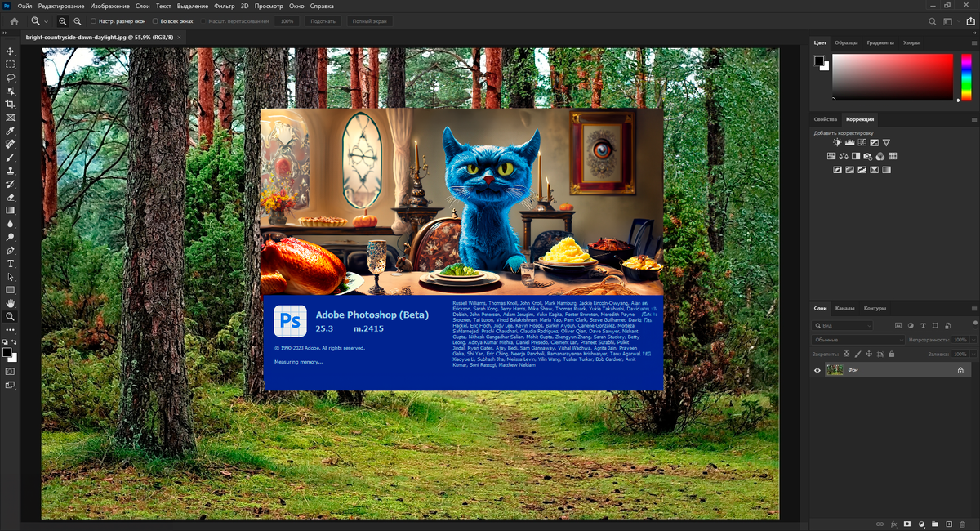The height and width of the screenshot is (531, 980).
Task: Click the Link layers icon
Action: coord(879,524)
